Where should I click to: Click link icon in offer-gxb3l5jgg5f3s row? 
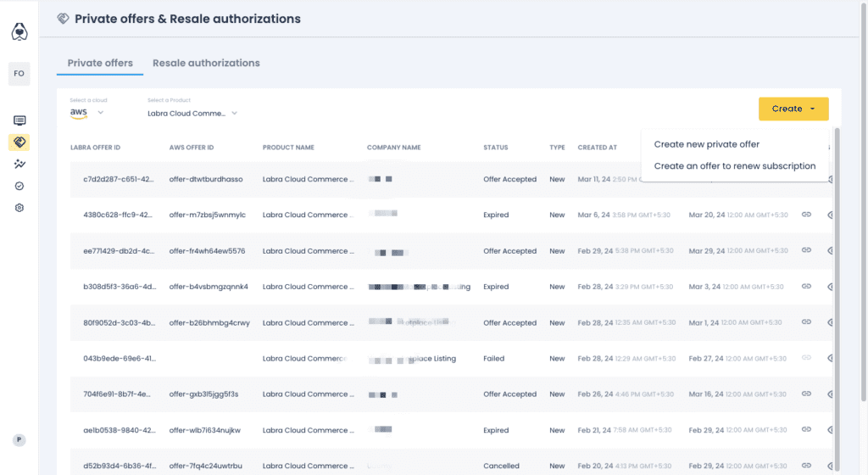(806, 394)
